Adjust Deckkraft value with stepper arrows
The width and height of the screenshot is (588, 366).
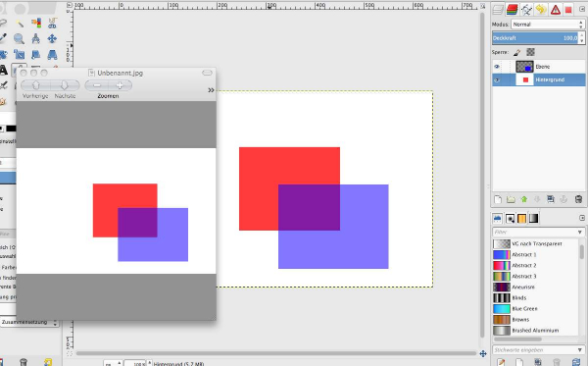point(581,38)
